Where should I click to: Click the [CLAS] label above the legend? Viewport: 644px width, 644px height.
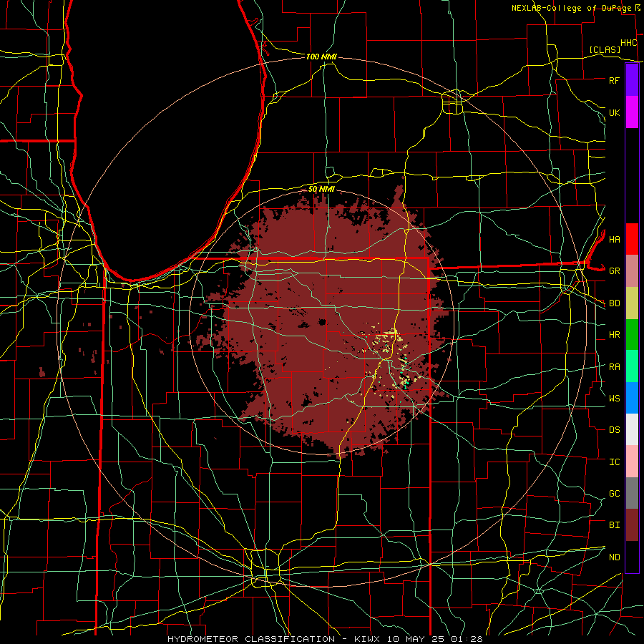[605, 50]
